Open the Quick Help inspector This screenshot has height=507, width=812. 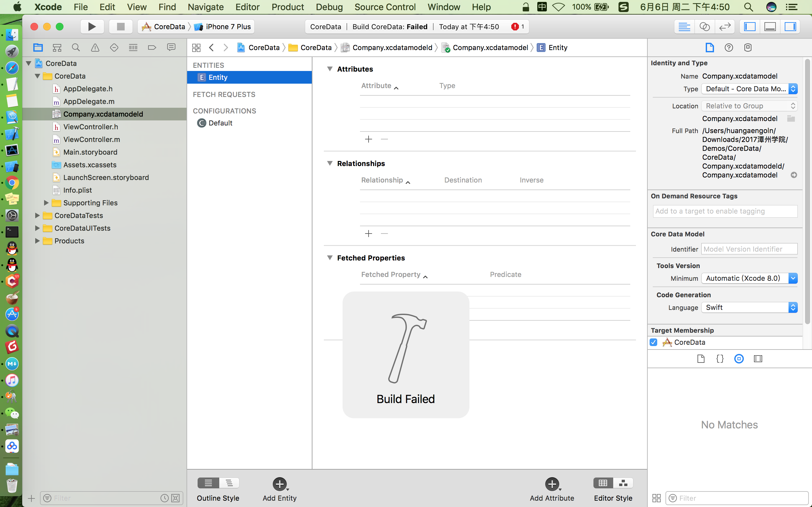(x=729, y=48)
